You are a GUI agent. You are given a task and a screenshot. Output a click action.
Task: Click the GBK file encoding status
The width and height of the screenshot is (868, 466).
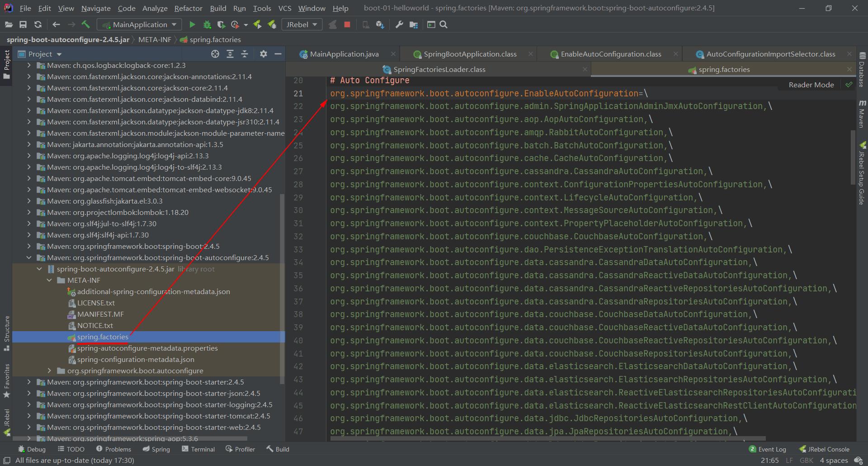point(807,460)
